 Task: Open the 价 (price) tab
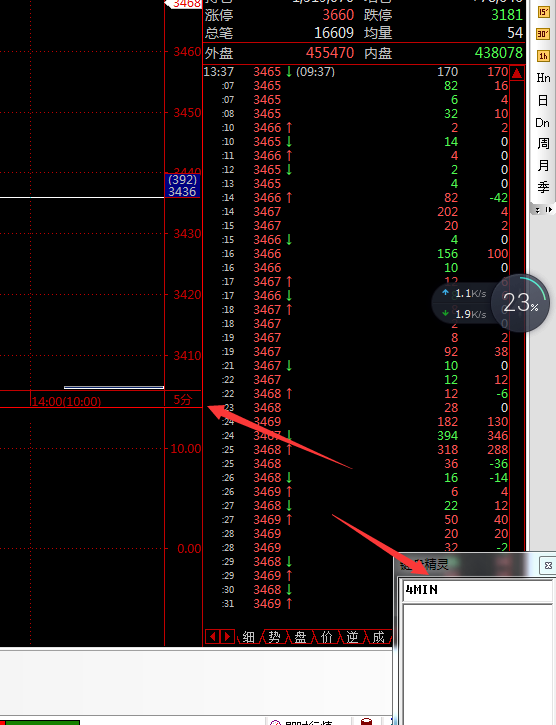[x=327, y=637]
